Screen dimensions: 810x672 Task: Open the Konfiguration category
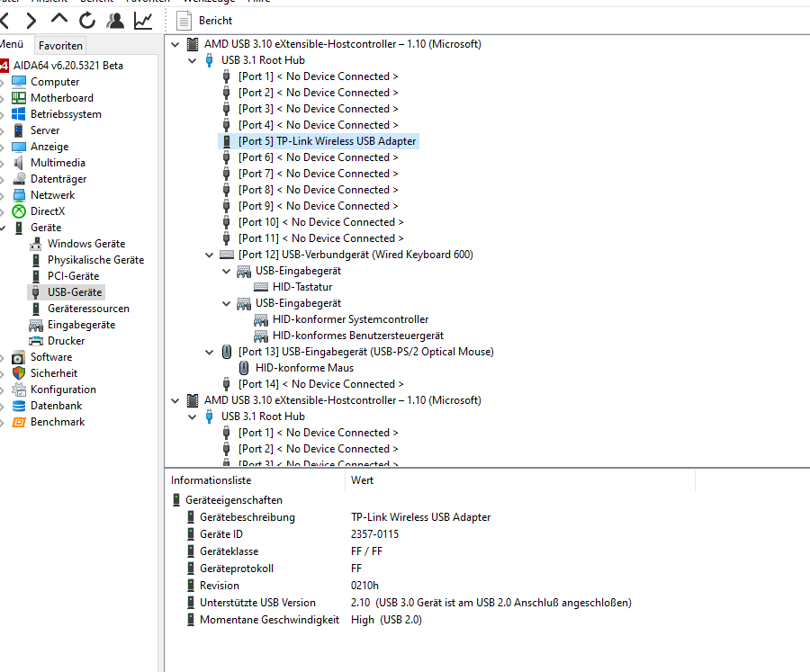tap(63, 390)
